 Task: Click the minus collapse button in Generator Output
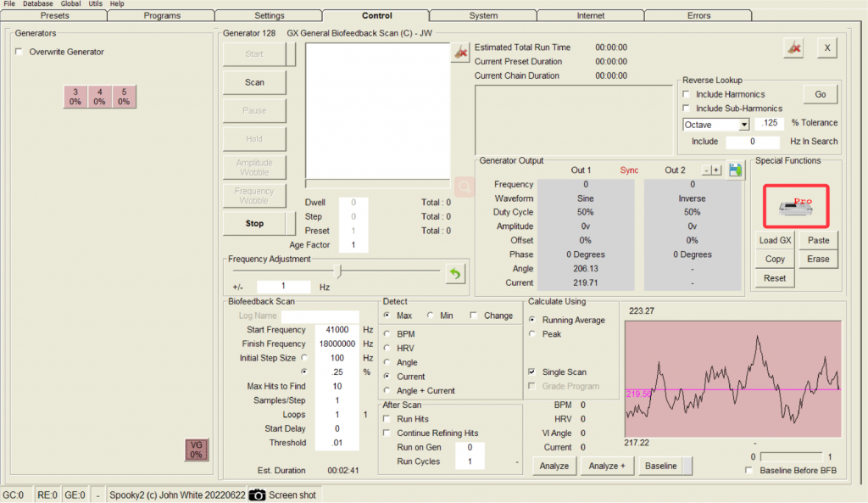tap(707, 170)
